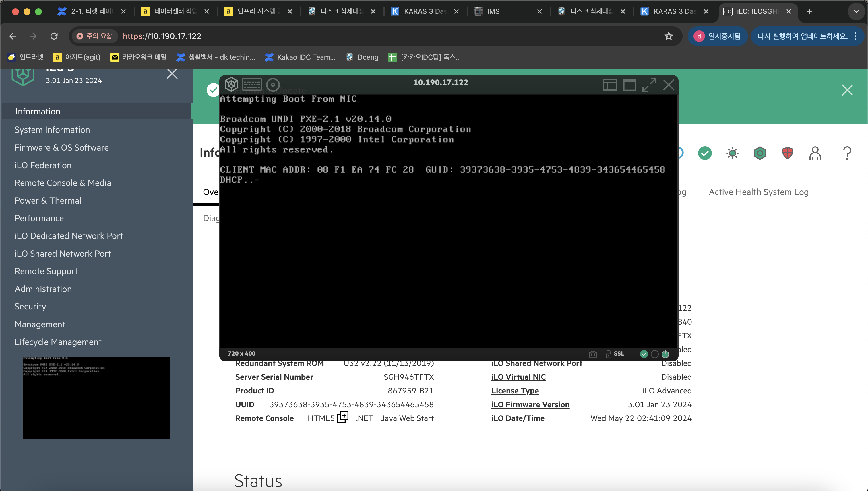Open the virtual media disc icon in console
This screenshot has width=868, height=491.
tap(273, 85)
